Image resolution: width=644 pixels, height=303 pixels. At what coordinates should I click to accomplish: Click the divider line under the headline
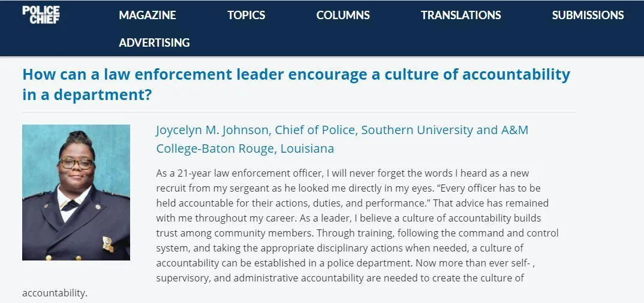(299, 112)
